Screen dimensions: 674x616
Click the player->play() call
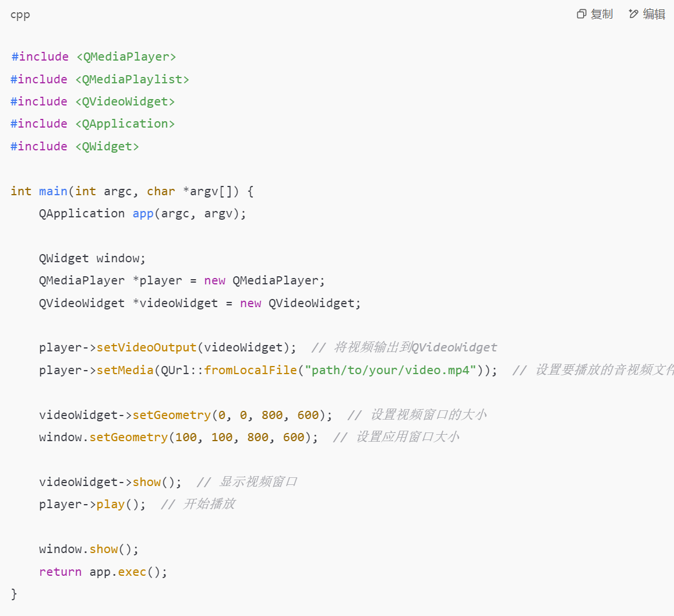pos(92,504)
